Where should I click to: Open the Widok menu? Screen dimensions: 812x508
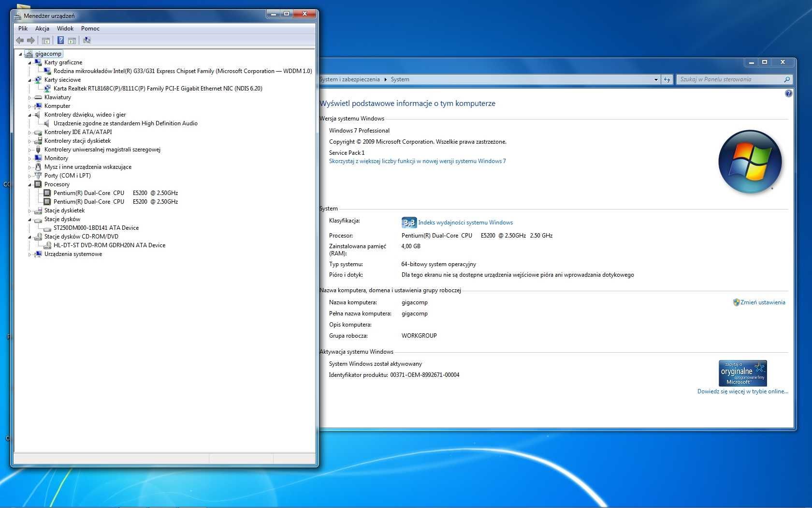(x=65, y=29)
